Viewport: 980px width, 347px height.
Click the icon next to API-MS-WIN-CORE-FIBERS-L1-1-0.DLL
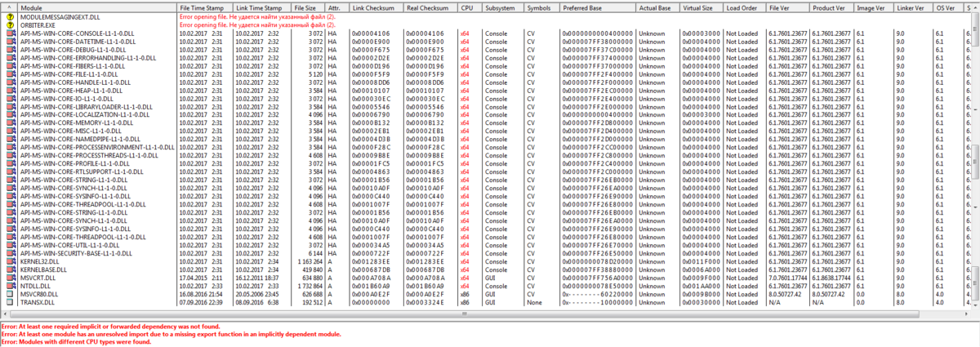point(11,66)
